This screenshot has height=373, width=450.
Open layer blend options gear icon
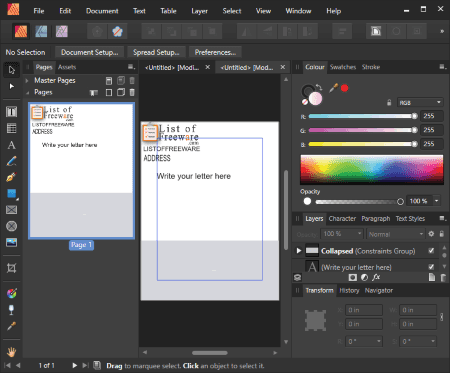click(x=431, y=234)
